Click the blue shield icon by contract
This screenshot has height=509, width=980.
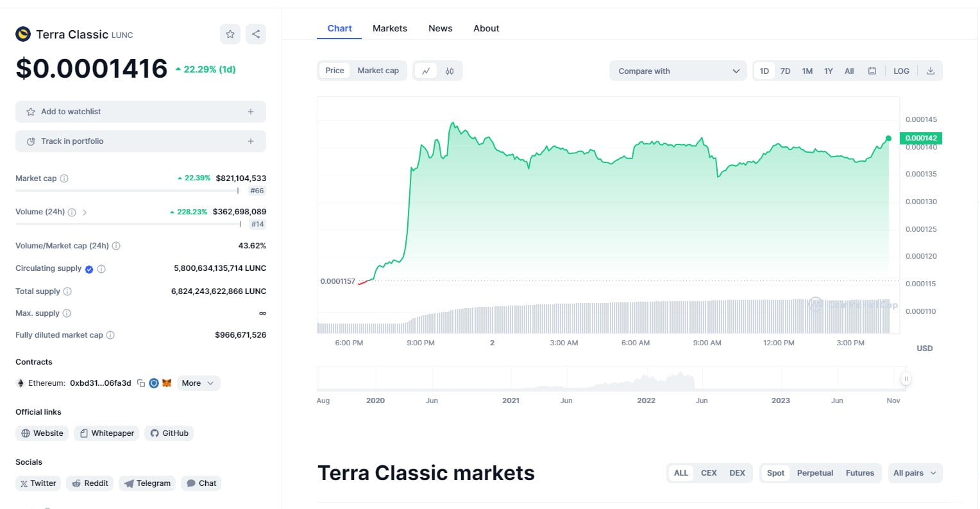tap(154, 383)
